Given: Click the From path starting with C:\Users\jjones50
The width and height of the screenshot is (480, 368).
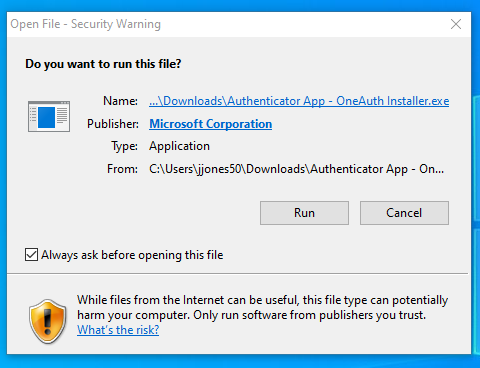Looking at the screenshot, I should point(296,169).
